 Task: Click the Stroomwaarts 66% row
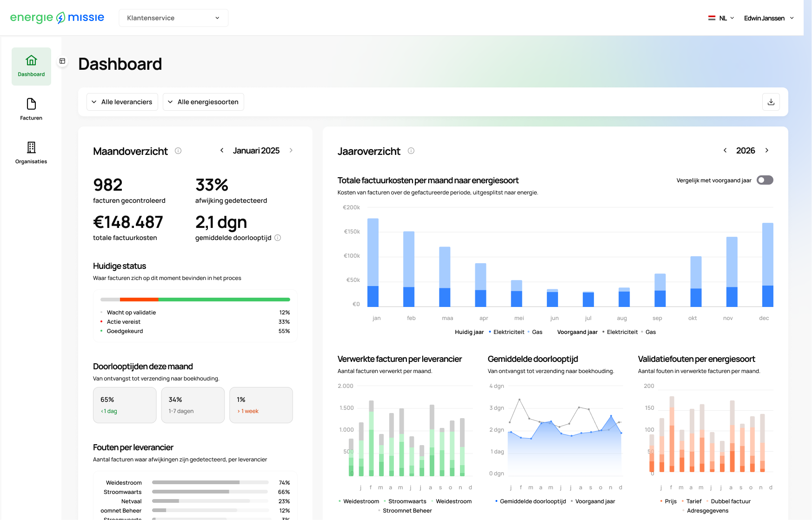pos(195,492)
